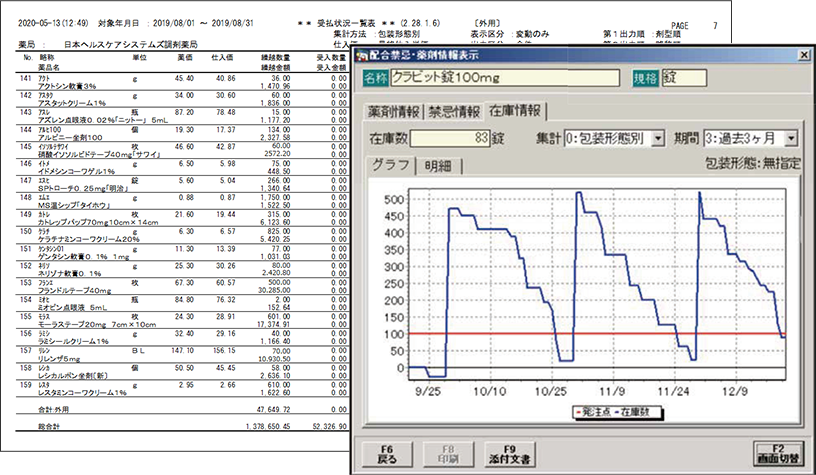Open the 期間 dropdown arrow

pyautogui.click(x=791, y=139)
